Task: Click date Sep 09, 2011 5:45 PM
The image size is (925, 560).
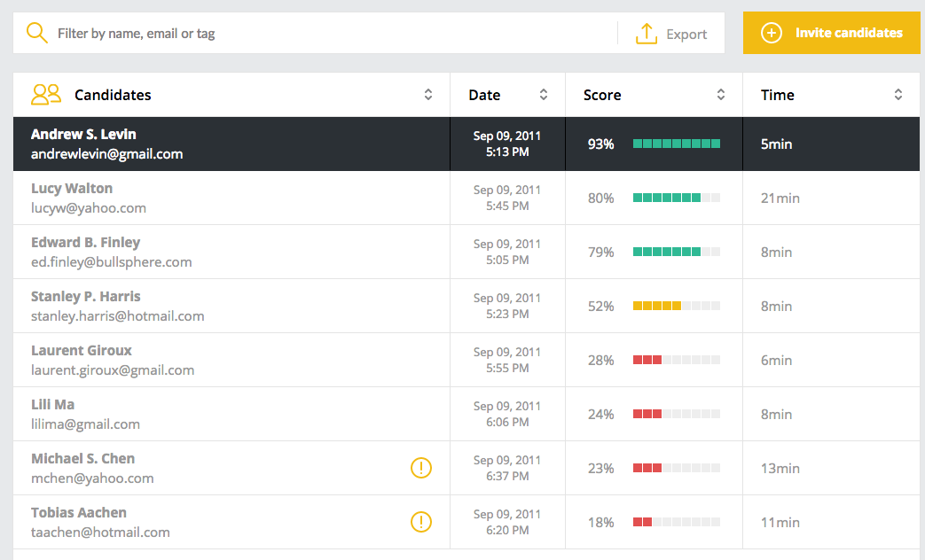Action: (507, 198)
